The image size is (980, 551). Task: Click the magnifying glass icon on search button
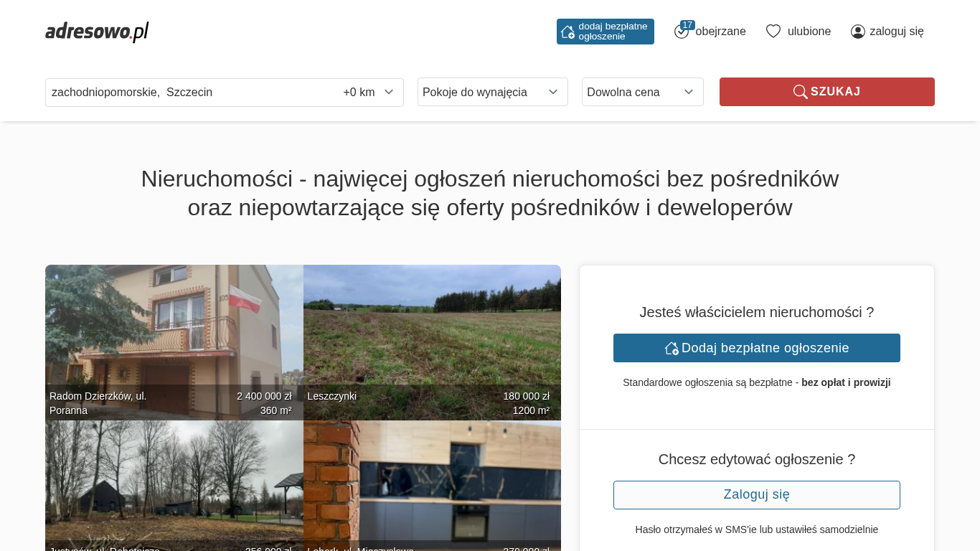point(800,92)
